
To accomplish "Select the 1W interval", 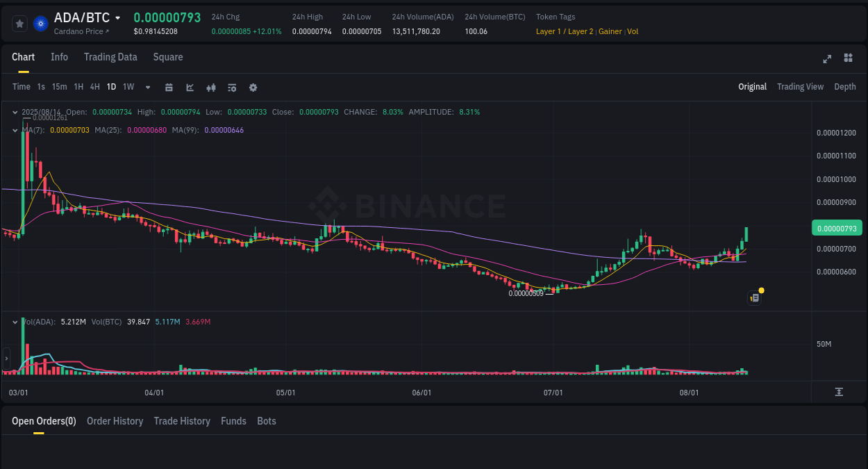I will click(128, 87).
